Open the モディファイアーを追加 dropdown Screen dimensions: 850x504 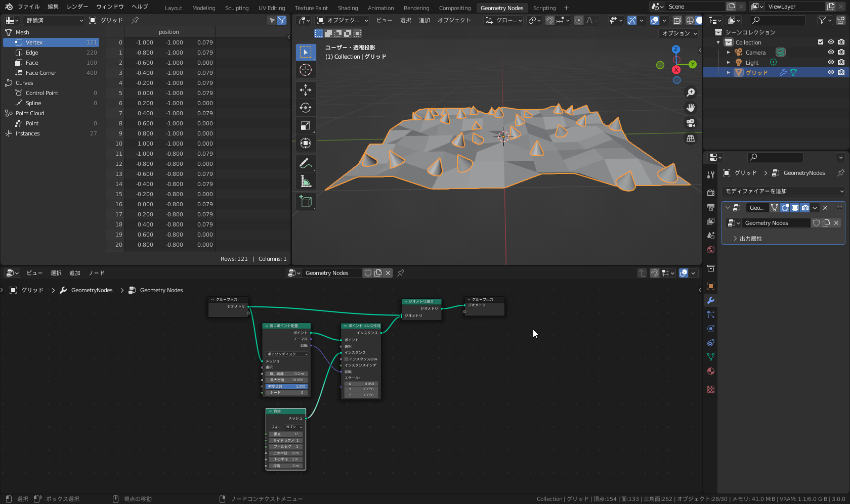point(783,191)
